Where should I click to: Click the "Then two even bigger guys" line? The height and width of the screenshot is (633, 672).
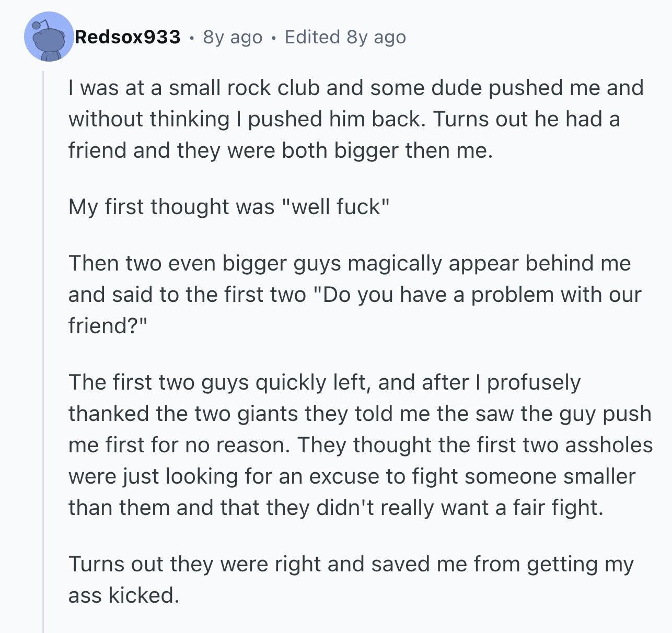tap(350, 263)
